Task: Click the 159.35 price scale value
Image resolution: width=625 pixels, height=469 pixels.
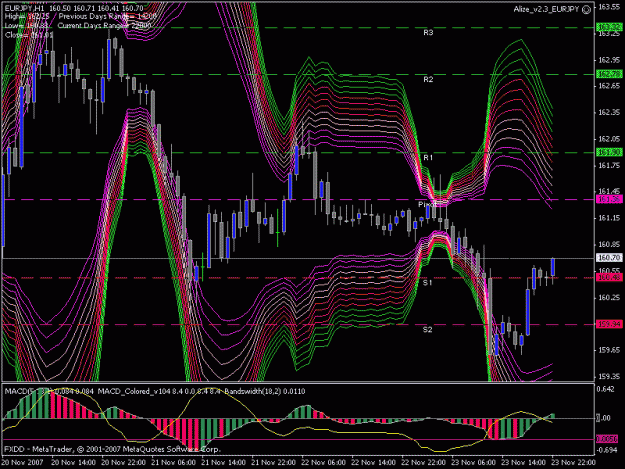Action: tap(609, 377)
